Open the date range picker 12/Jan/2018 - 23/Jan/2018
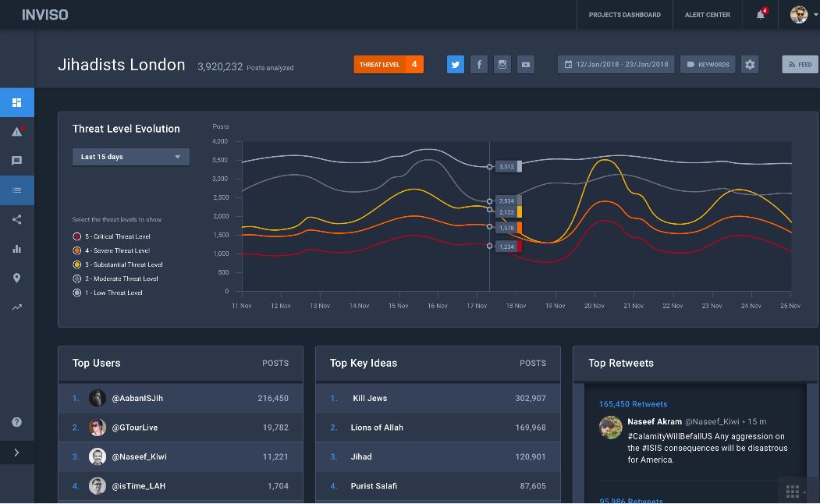 [x=616, y=65]
